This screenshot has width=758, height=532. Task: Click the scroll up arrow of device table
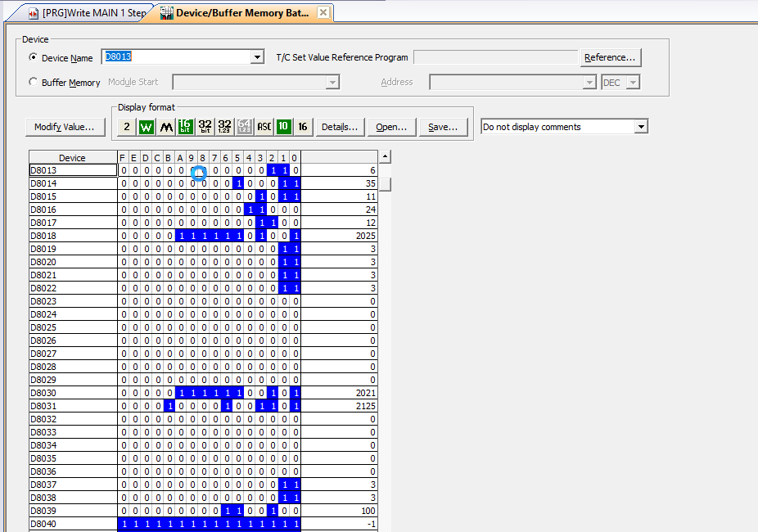[385, 156]
